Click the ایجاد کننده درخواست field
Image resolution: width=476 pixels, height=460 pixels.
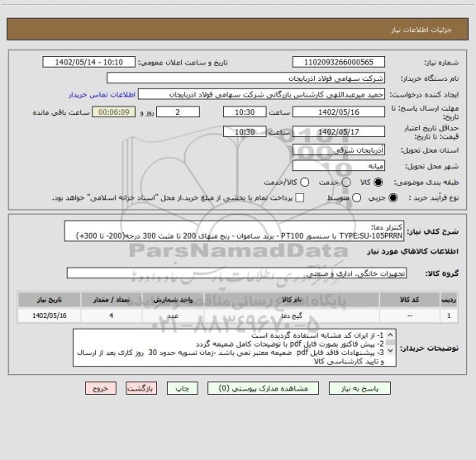tap(261, 94)
